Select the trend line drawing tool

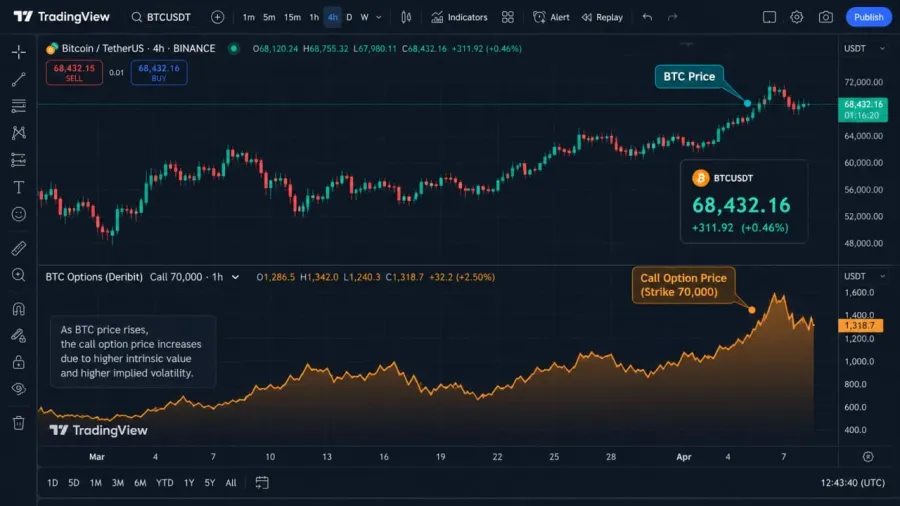[18, 79]
